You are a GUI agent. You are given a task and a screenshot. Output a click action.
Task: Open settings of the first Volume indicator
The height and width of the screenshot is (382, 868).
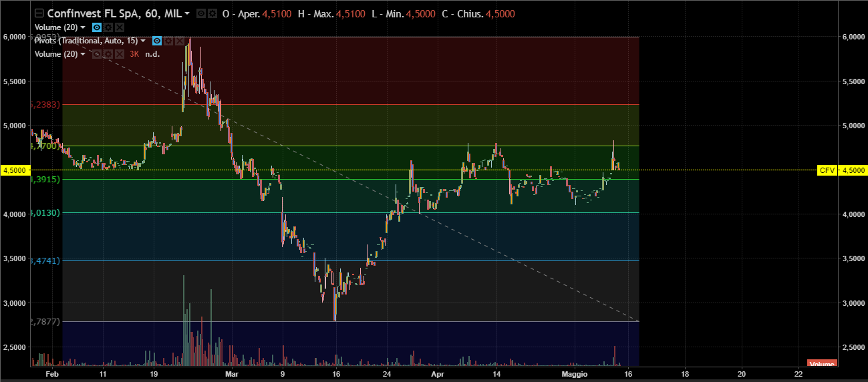[108, 27]
